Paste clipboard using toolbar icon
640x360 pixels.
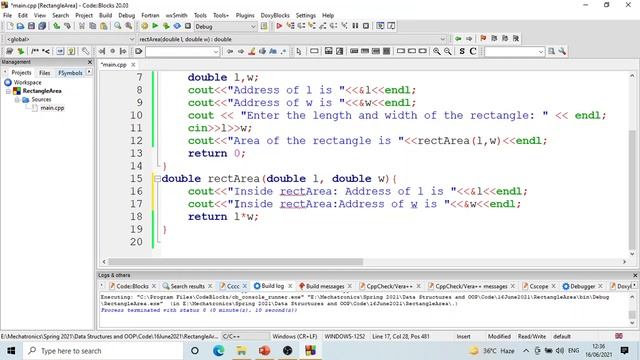click(x=104, y=26)
